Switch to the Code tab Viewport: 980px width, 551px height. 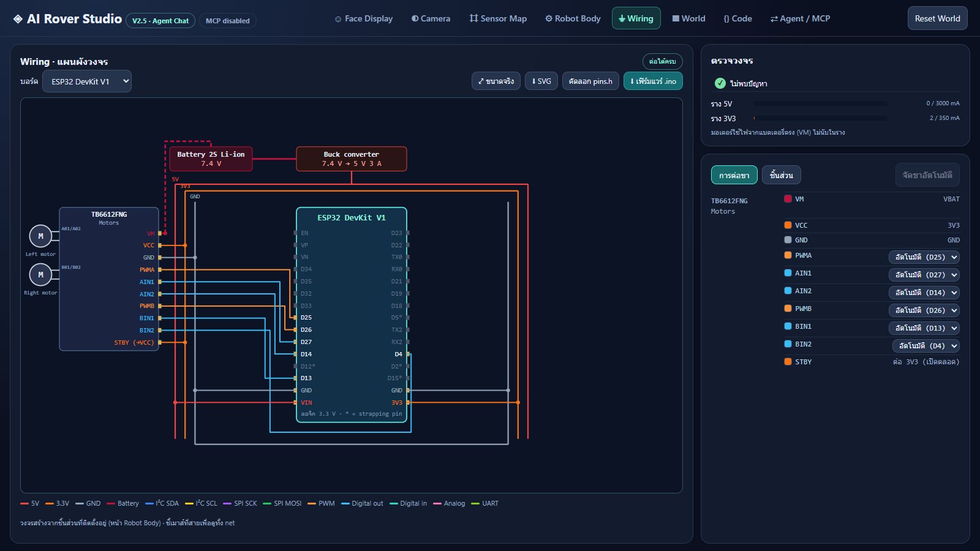738,18
